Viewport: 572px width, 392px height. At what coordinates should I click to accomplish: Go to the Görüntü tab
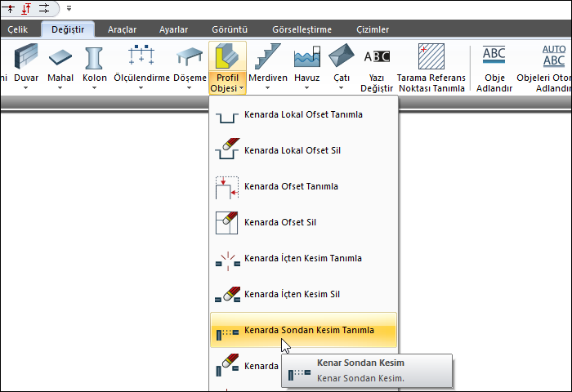230,29
